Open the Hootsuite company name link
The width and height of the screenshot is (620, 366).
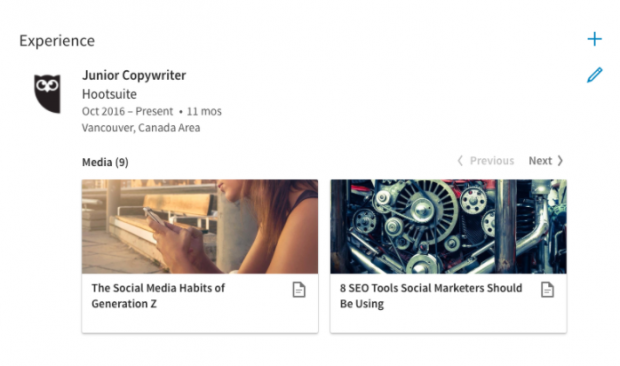pos(109,94)
